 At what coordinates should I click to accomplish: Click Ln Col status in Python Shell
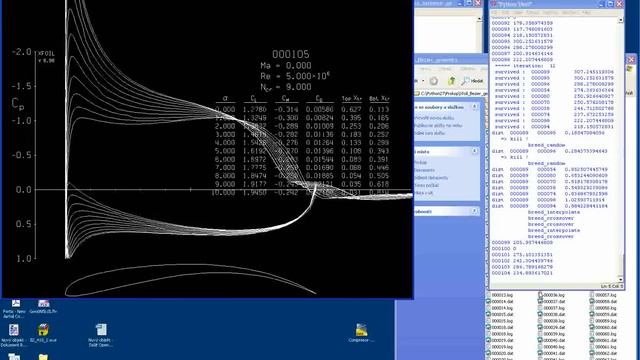611,286
